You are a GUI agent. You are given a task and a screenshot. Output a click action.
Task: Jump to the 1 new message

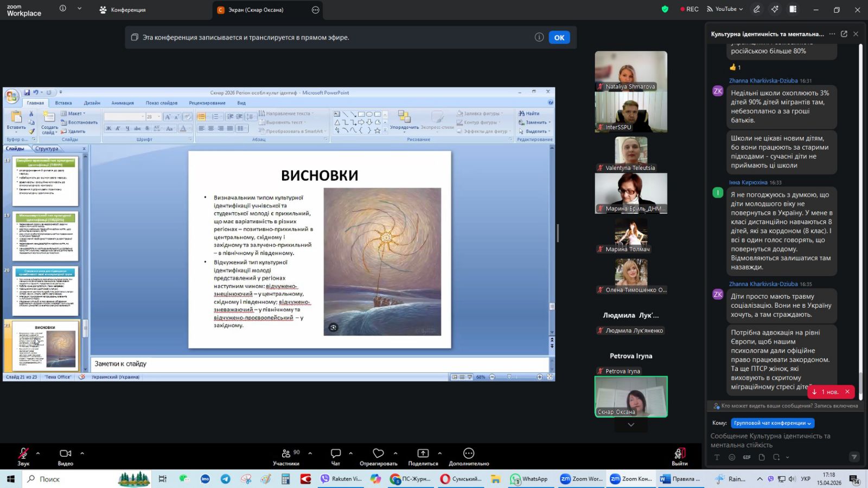coord(826,391)
